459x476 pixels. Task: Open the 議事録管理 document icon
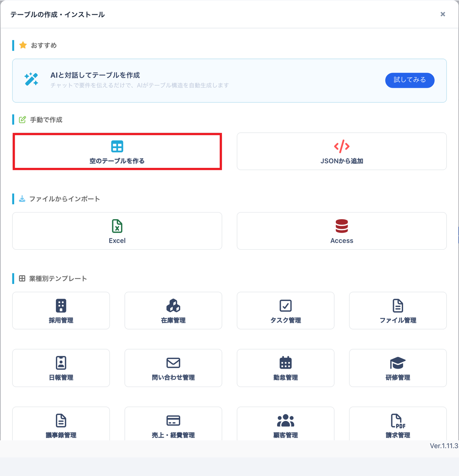[61, 420]
